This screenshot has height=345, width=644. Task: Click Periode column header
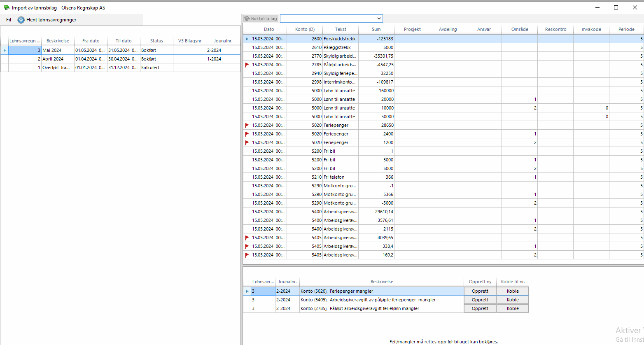click(626, 29)
